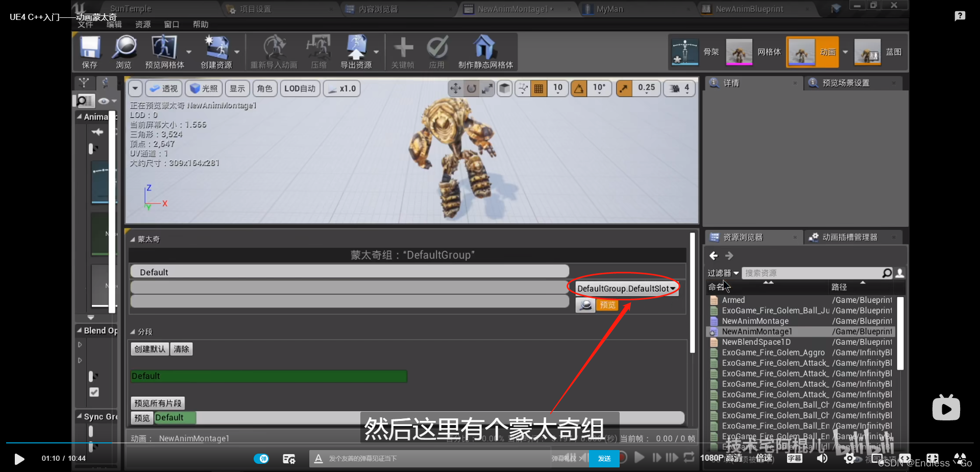This screenshot has width=980, height=472.
Task: Open DefaultGroup.DefaultSlot dropdown
Action: 626,289
